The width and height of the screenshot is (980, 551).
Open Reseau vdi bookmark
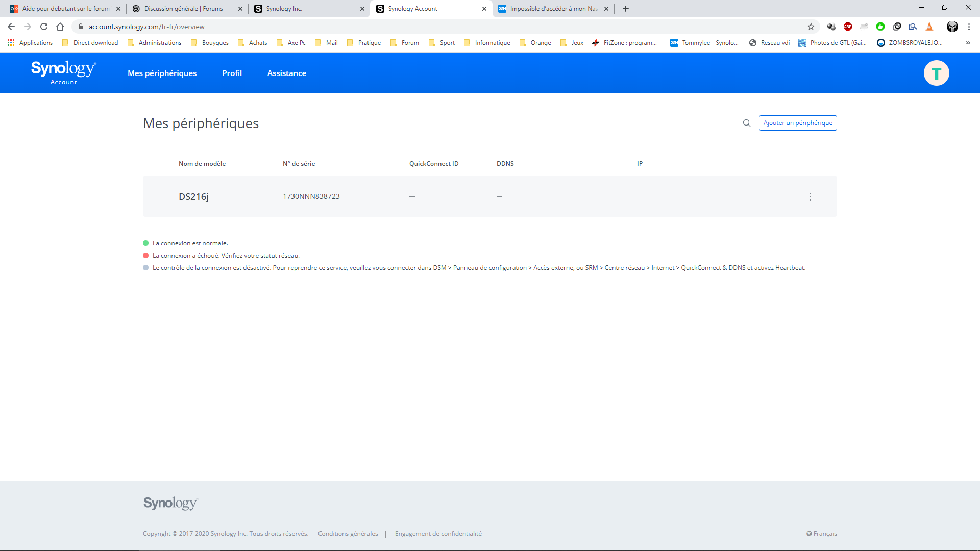[x=770, y=43]
